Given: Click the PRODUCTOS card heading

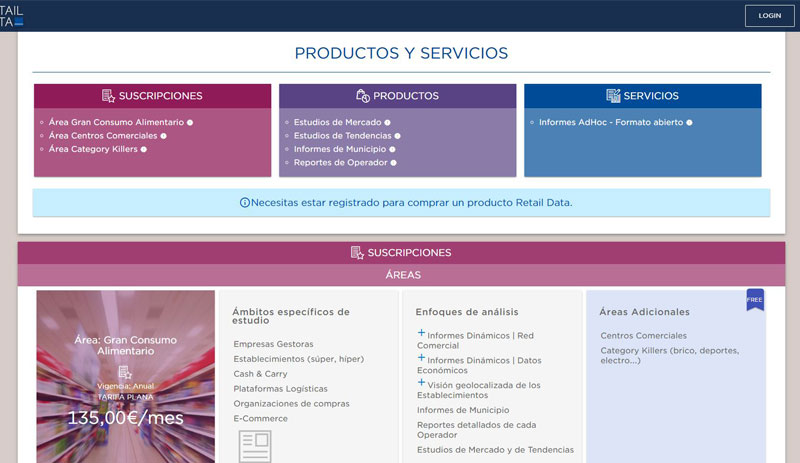Looking at the screenshot, I should coord(406,96).
